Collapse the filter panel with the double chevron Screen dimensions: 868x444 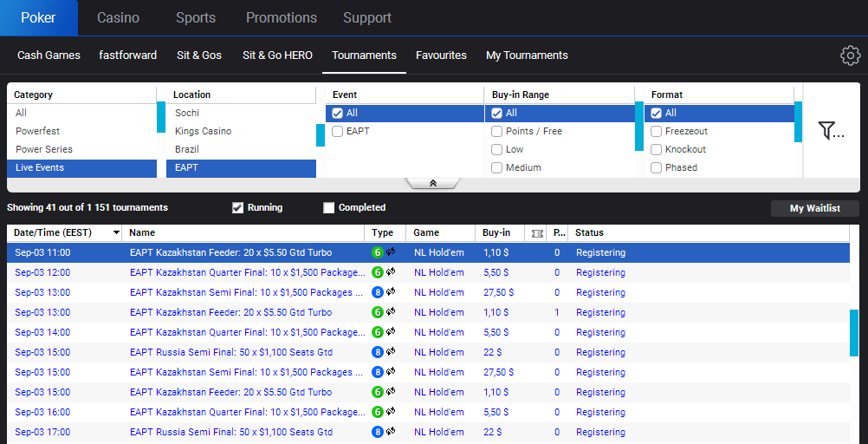[432, 184]
